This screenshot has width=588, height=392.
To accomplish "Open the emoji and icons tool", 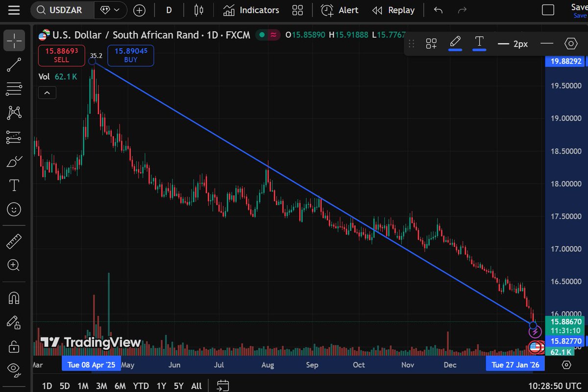I will 14,209.
